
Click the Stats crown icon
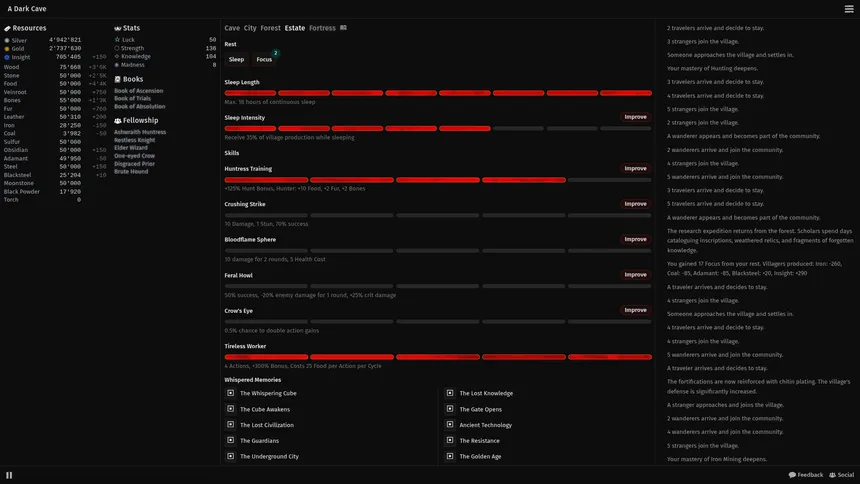click(x=117, y=28)
